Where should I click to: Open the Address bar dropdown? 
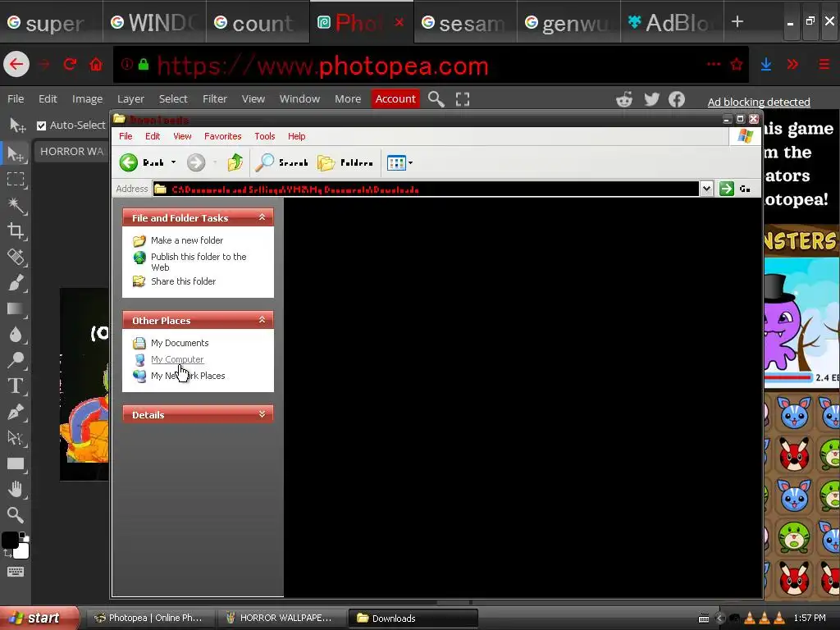point(706,189)
